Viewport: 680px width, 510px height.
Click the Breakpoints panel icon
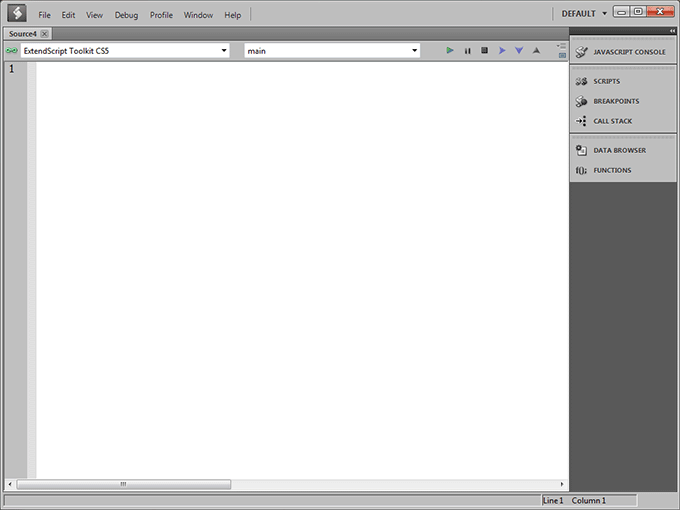coord(581,101)
